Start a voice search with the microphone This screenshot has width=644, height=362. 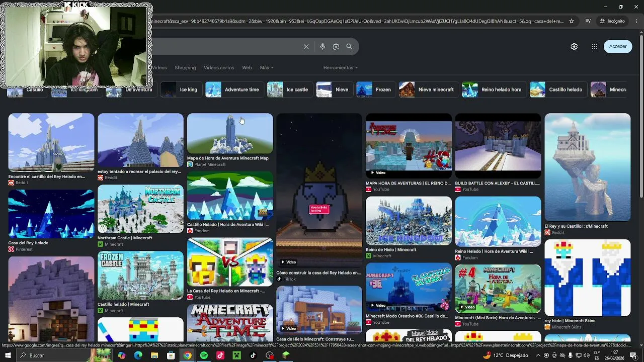pyautogui.click(x=323, y=47)
